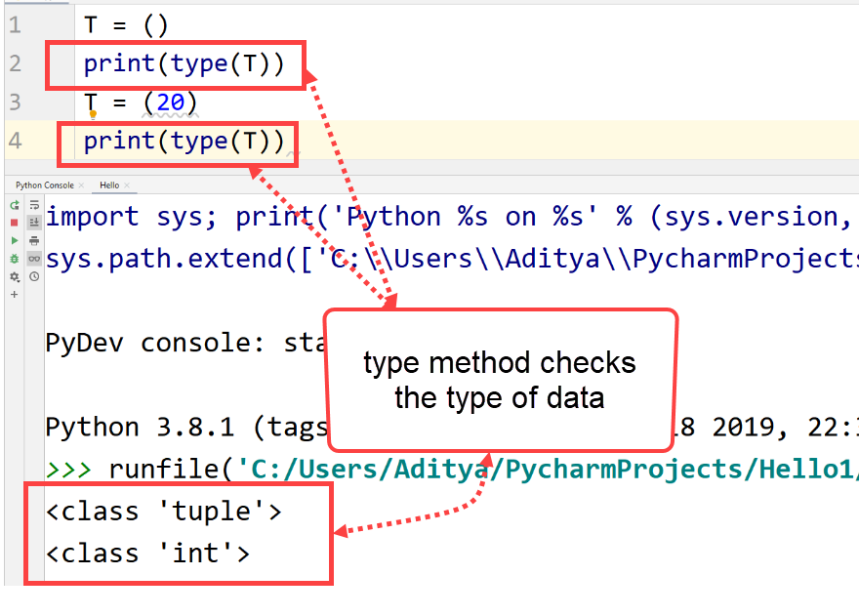
Task: Print console output via printer icon
Action: (34, 240)
